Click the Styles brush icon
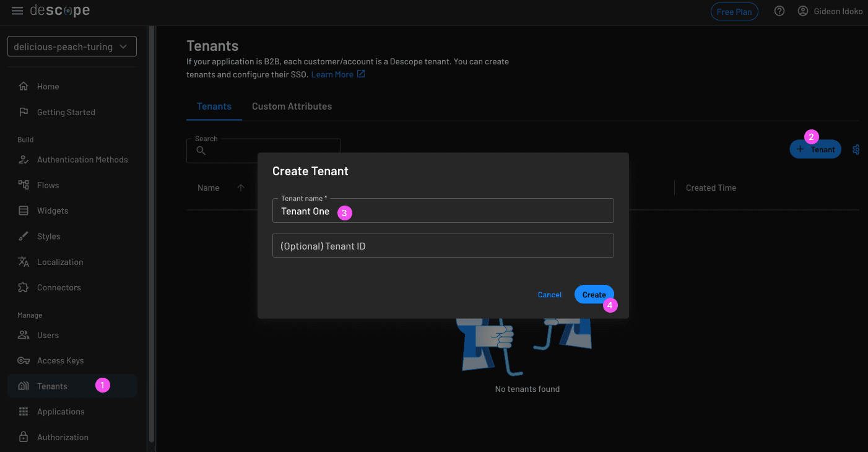The width and height of the screenshot is (868, 452). (24, 237)
